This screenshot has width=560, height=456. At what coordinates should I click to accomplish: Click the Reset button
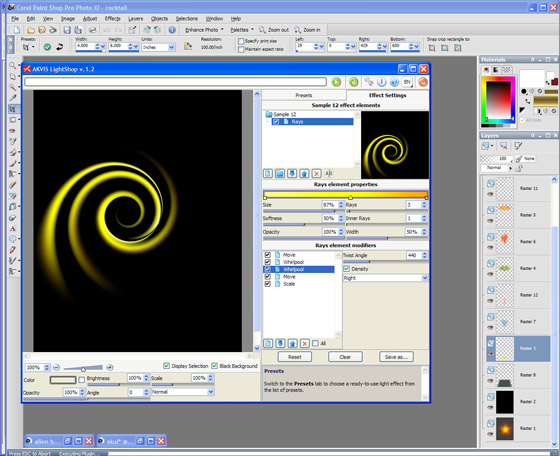click(x=295, y=357)
